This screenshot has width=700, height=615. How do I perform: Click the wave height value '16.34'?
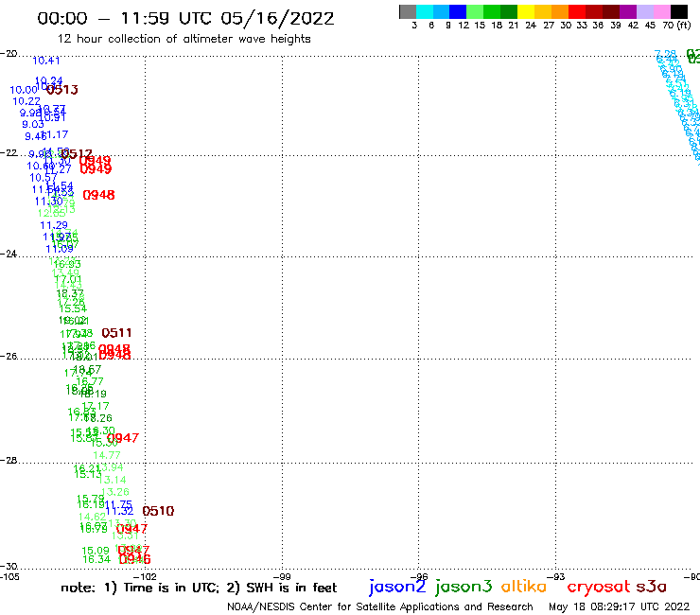96,559
